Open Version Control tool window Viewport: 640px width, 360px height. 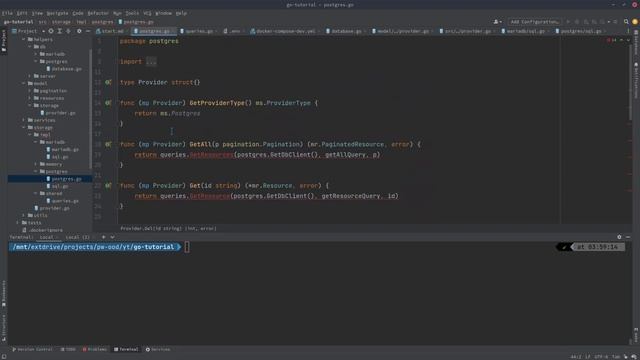click(32, 349)
